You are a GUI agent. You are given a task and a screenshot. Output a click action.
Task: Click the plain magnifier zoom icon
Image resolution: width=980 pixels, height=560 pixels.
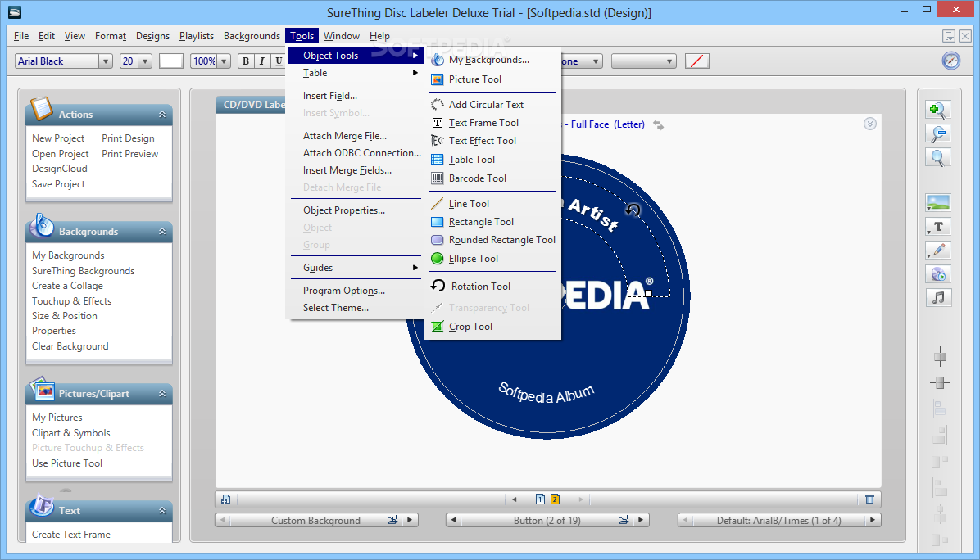(937, 157)
